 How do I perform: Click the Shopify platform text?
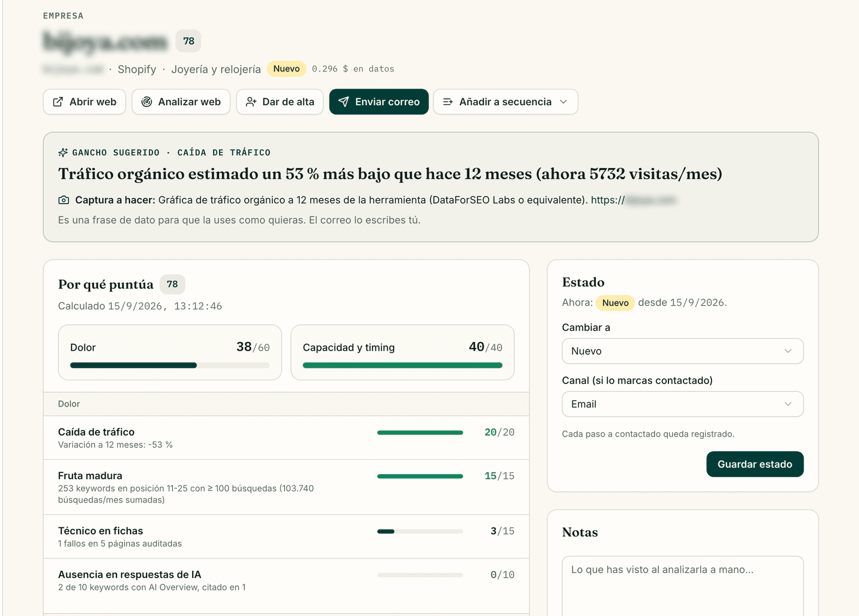point(137,69)
